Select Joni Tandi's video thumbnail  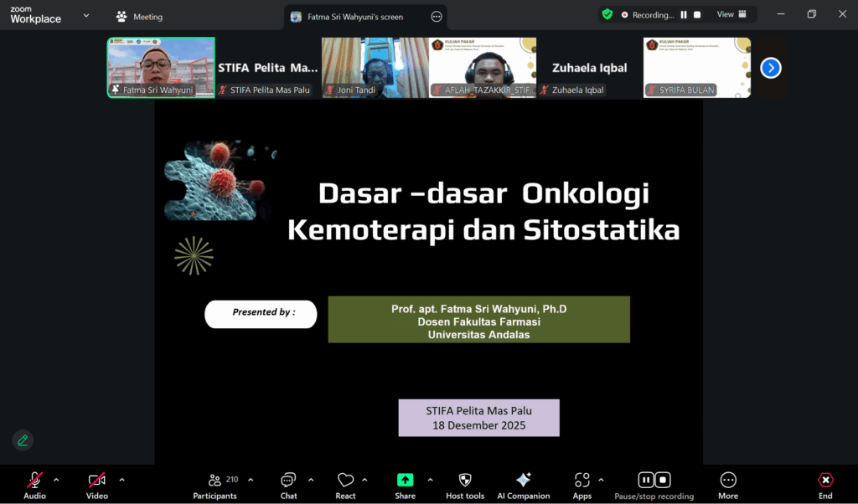[375, 67]
